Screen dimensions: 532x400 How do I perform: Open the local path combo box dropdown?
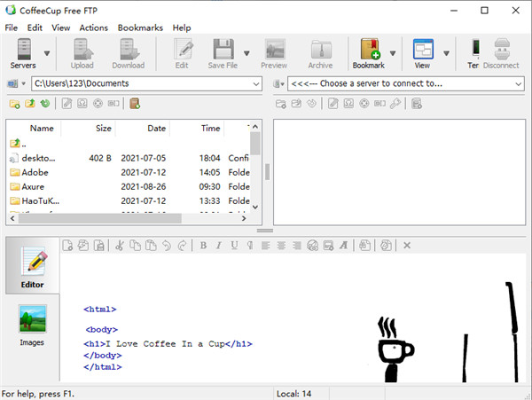tap(256, 83)
